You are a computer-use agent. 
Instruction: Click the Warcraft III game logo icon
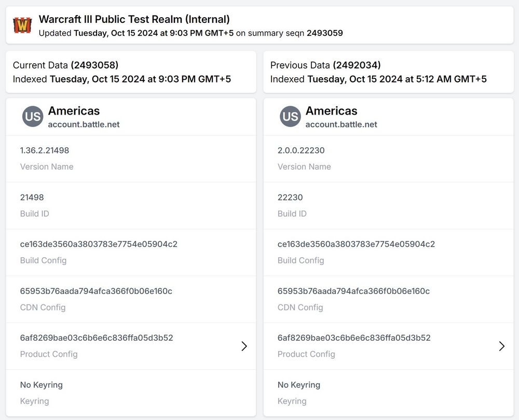click(x=22, y=25)
